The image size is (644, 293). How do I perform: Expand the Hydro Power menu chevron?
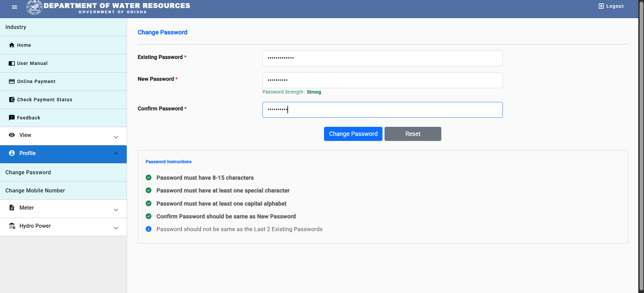click(116, 228)
